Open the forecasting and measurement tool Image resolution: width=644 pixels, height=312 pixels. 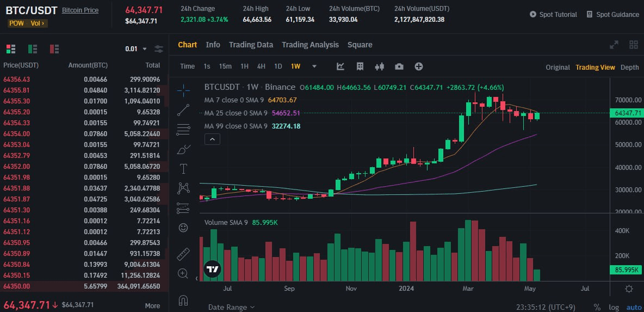[x=183, y=208]
